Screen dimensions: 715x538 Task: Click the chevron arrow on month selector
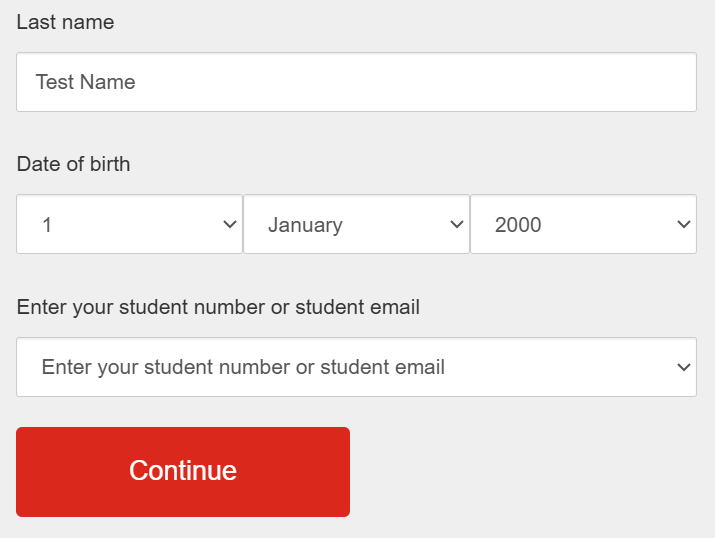457,224
